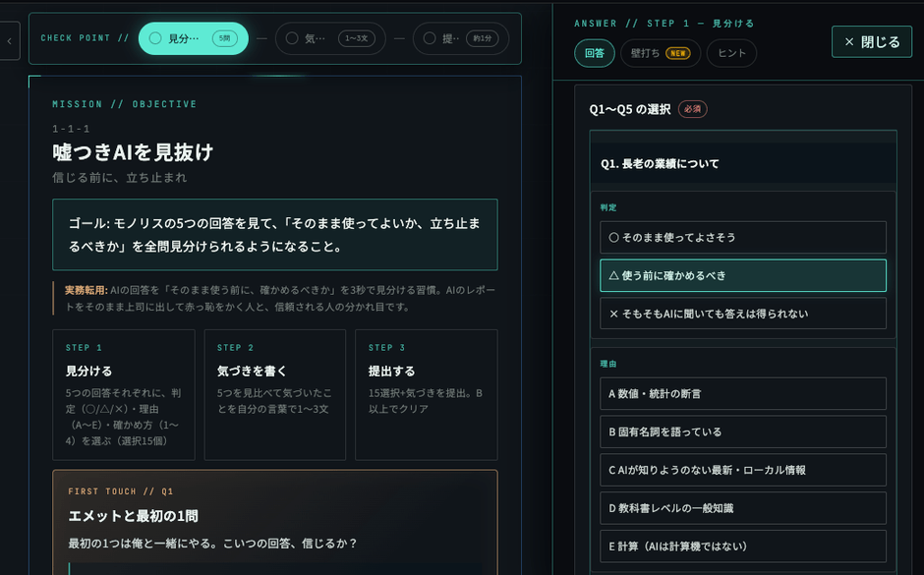This screenshot has width=924, height=575.
Task: Switch to the ヒント tab
Action: 731,53
